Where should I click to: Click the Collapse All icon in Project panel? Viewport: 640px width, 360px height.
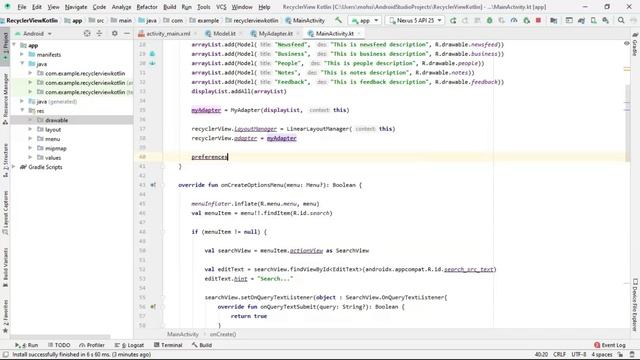pyautogui.click(x=99, y=33)
